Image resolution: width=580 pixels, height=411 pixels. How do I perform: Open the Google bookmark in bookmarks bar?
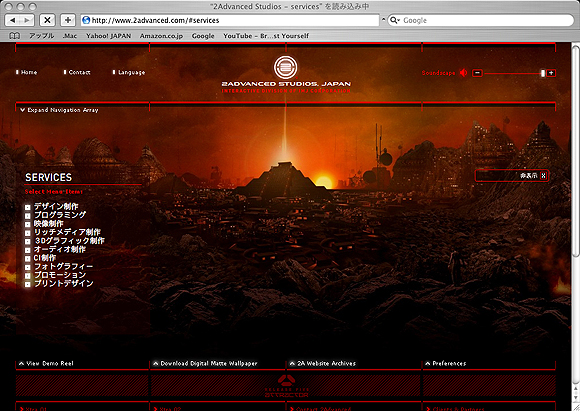(203, 36)
